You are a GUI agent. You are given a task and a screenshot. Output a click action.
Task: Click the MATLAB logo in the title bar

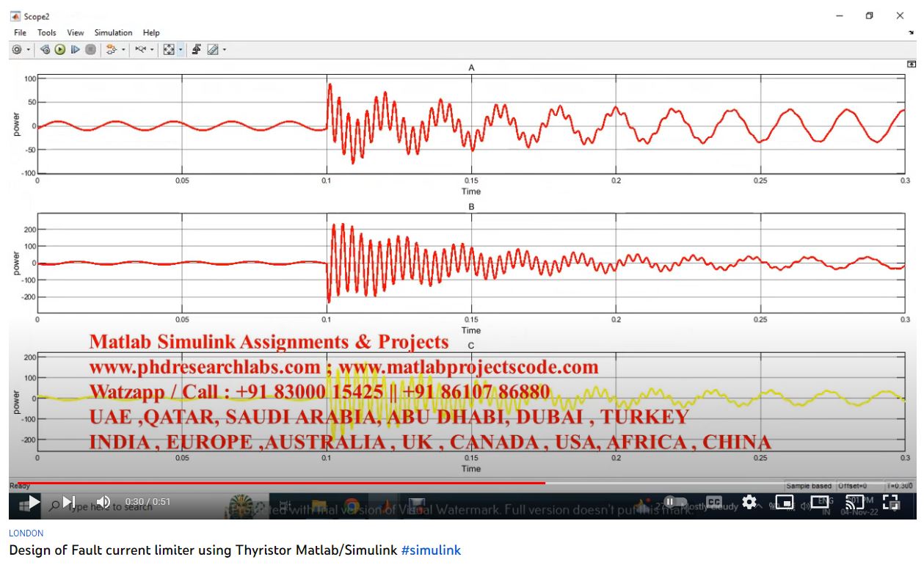tap(15, 15)
